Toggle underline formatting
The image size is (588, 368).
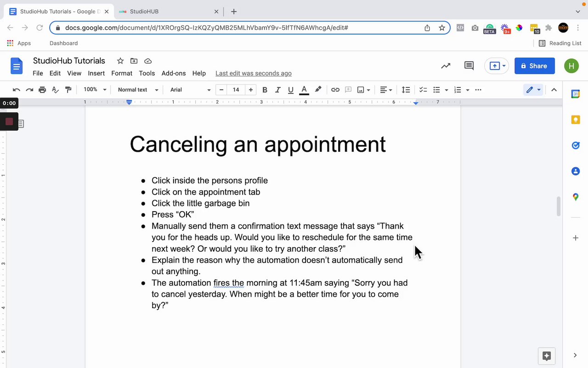pyautogui.click(x=290, y=90)
